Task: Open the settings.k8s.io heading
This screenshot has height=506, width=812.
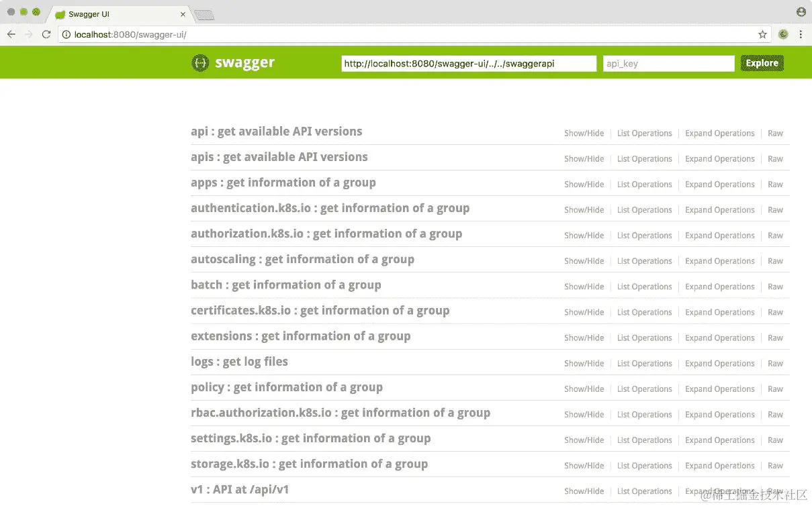Action: [311, 438]
